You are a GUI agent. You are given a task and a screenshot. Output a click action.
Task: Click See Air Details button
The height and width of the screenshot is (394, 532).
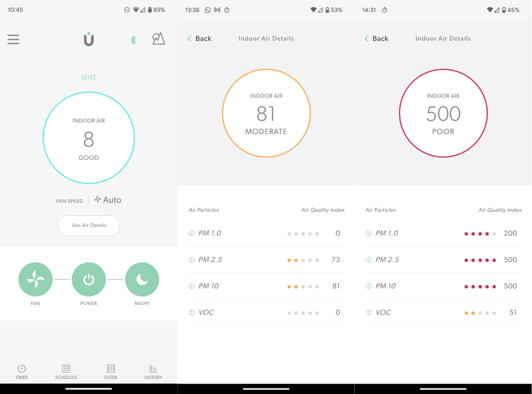88,225
